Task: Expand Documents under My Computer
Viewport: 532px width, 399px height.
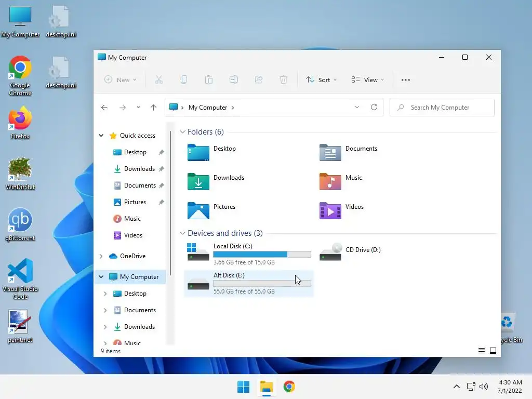Action: (105, 310)
